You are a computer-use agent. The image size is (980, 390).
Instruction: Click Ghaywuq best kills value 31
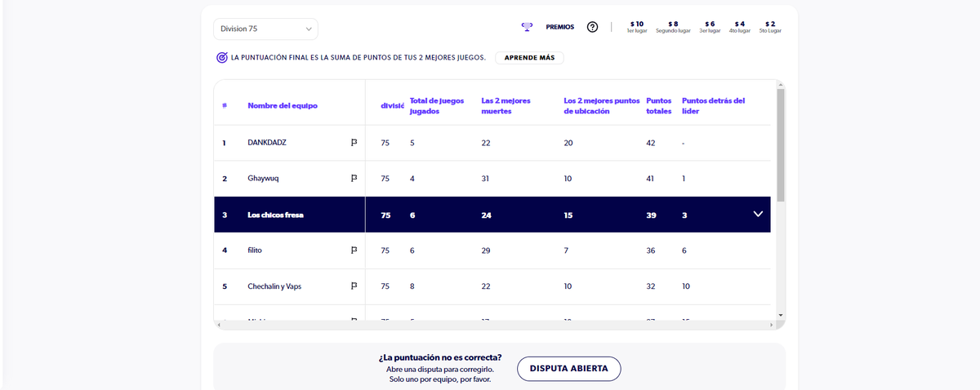(x=486, y=178)
